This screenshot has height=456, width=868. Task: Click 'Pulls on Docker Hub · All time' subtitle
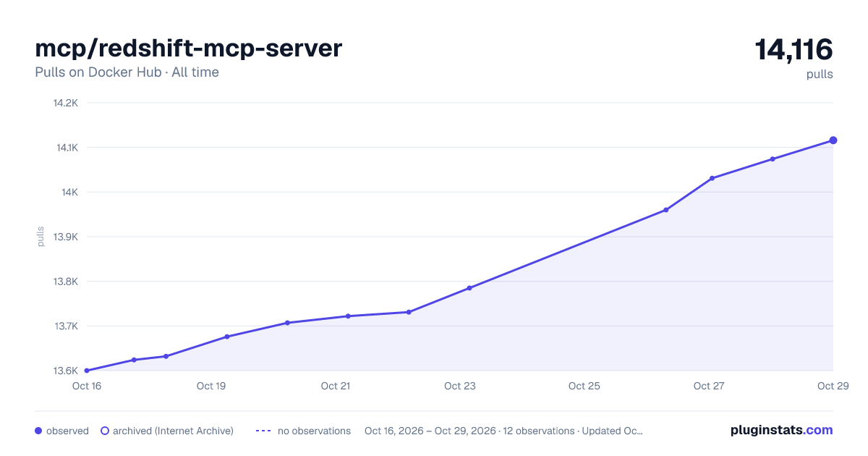tap(127, 72)
